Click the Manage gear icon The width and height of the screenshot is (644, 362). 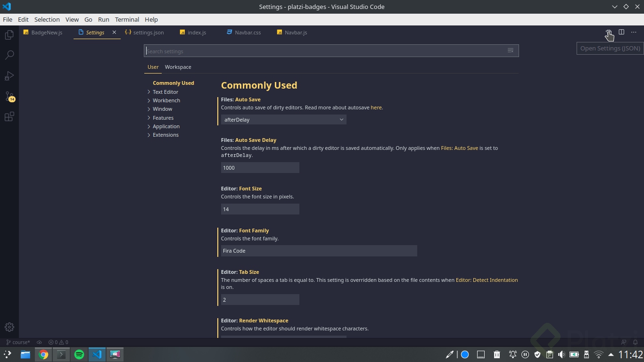[x=9, y=327]
